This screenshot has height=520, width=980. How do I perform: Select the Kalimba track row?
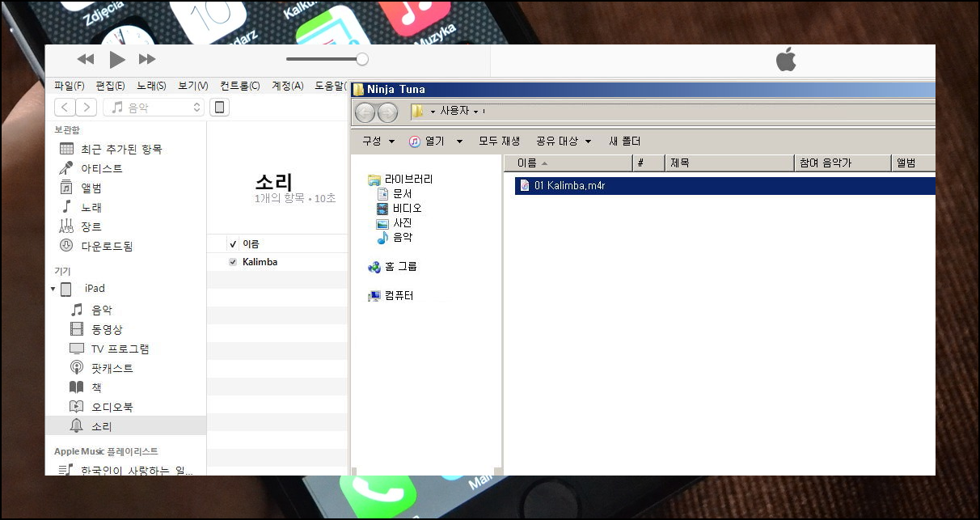click(x=277, y=262)
